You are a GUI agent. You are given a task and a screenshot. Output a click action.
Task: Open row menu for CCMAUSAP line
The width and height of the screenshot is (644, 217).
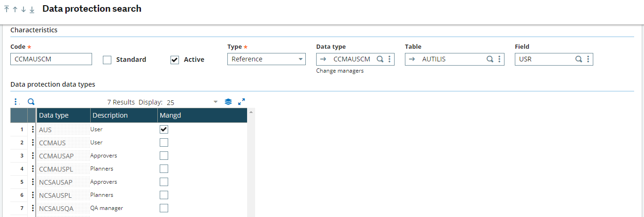point(32,156)
